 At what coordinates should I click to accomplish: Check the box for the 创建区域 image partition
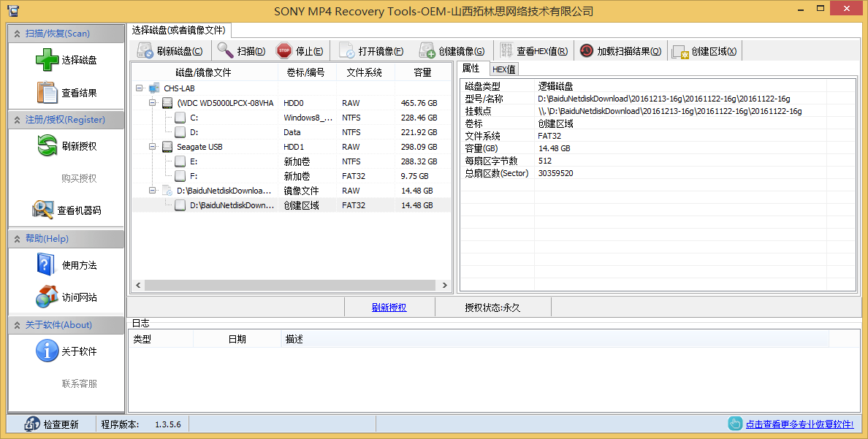click(x=180, y=205)
